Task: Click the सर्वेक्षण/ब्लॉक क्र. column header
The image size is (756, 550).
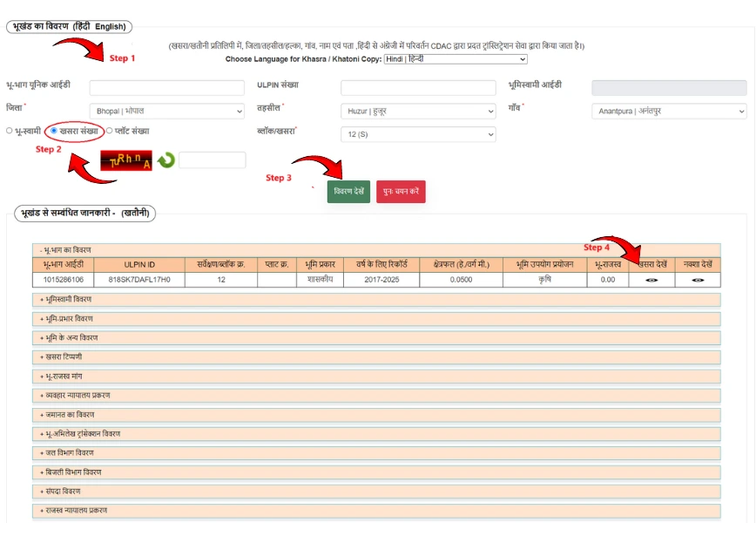Action: pos(221,264)
